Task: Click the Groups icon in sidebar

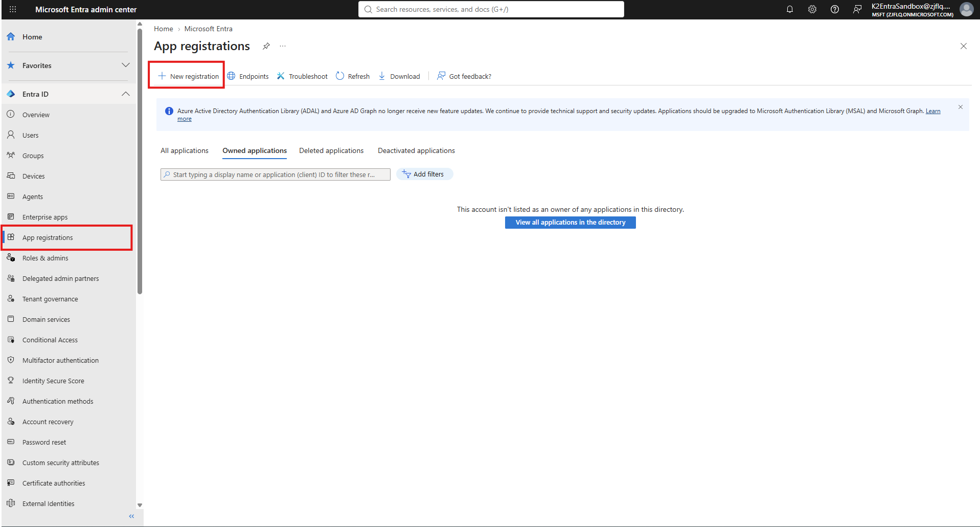Action: pos(11,155)
